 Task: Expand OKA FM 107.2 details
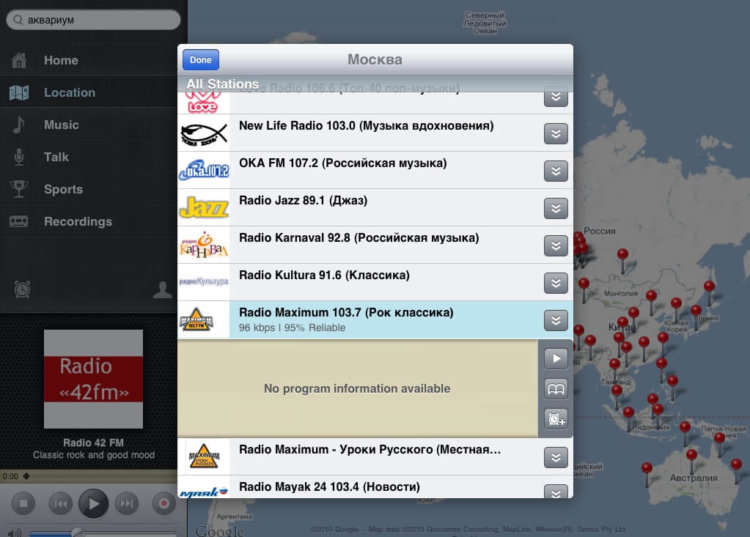[x=555, y=171]
